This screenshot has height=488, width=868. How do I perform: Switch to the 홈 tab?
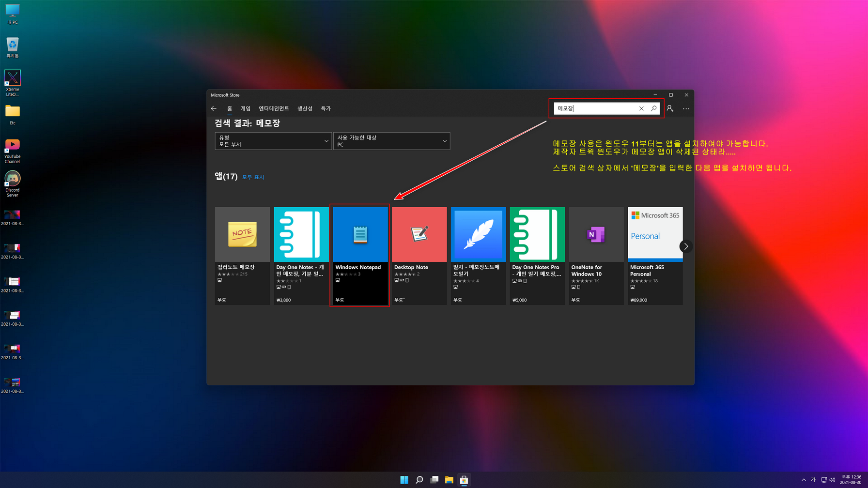click(230, 108)
